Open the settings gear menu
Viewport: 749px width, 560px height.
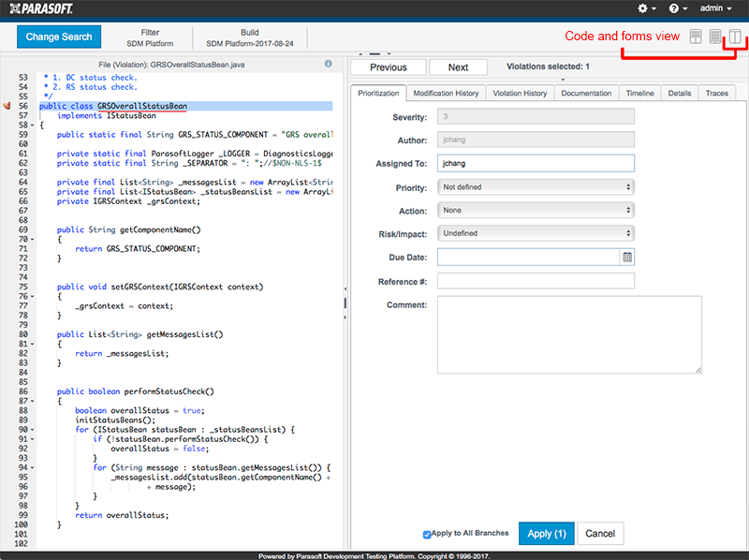[646, 8]
